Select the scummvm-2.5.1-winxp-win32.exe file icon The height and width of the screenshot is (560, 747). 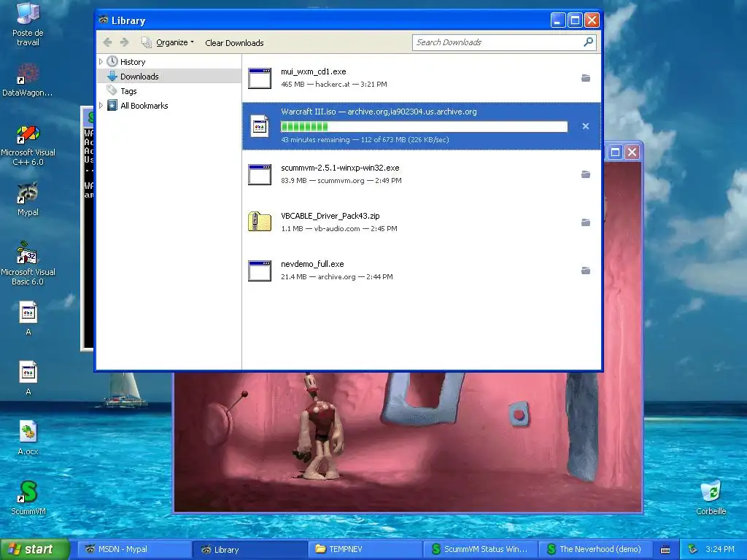click(260, 174)
